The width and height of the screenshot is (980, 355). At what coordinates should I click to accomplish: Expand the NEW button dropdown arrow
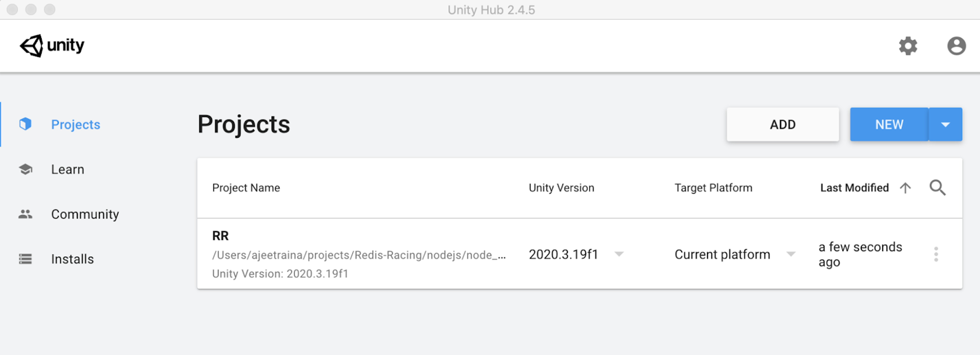click(945, 124)
